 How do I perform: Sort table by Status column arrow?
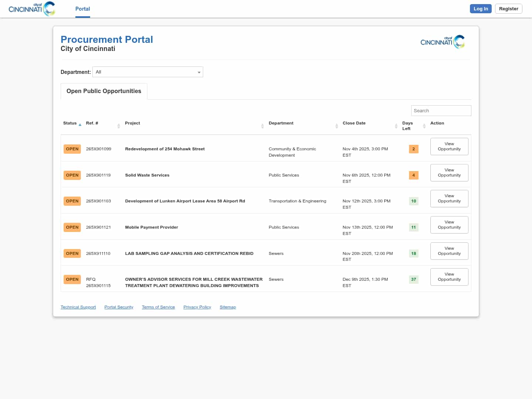[80, 125]
